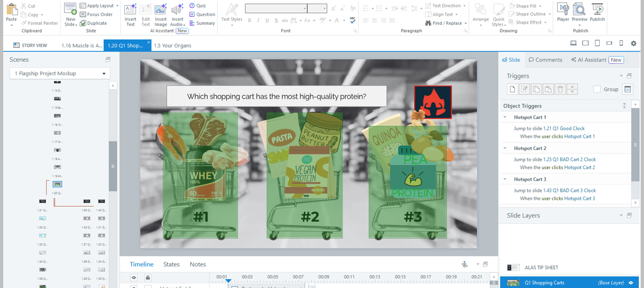This screenshot has width=644, height=288.
Task: Toggle Italic in Font group
Action: [x=258, y=20]
